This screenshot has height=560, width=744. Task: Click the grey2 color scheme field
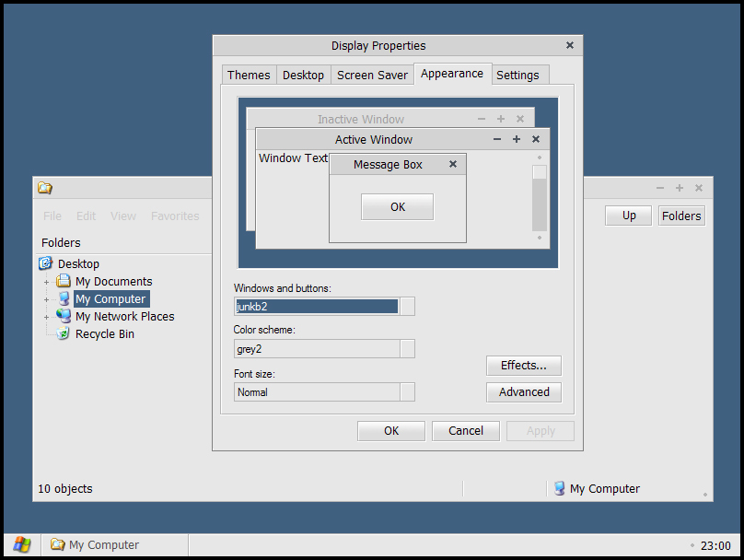tap(317, 349)
